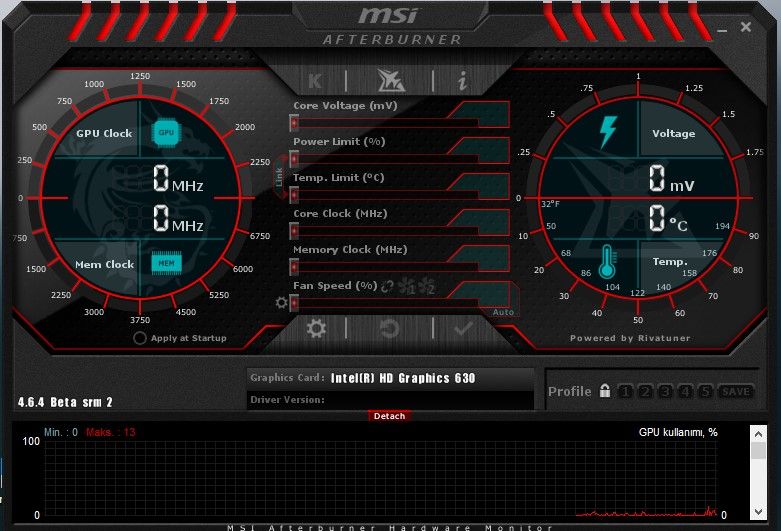This screenshot has width=781, height=531.
Task: Click the Mem Clock label
Action: point(104,264)
